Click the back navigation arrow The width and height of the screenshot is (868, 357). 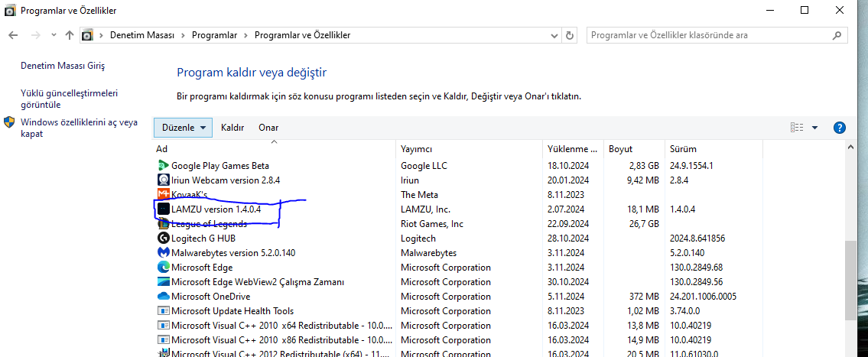pos(14,35)
